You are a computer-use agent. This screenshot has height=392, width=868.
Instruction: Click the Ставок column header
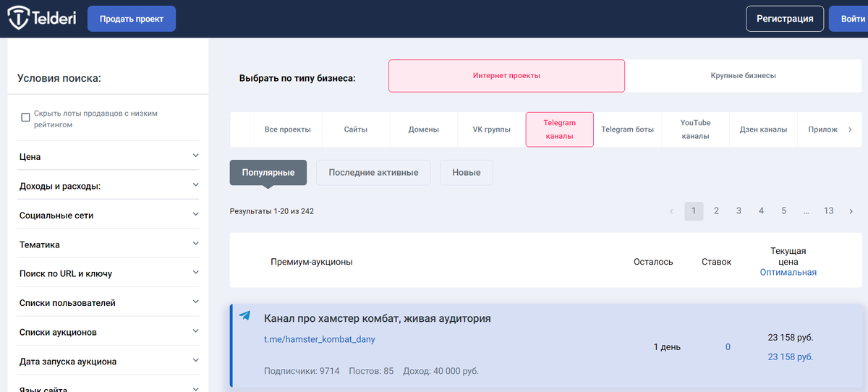tap(716, 262)
